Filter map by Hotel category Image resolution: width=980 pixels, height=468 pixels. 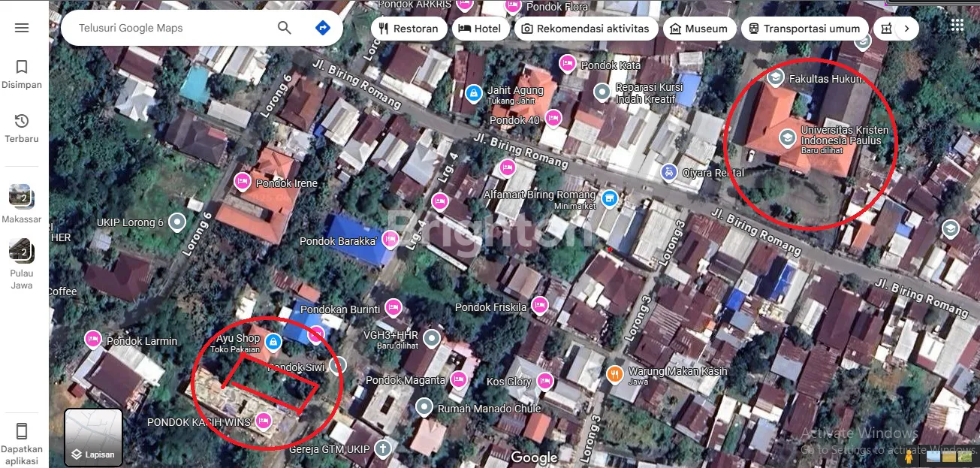[481, 29]
